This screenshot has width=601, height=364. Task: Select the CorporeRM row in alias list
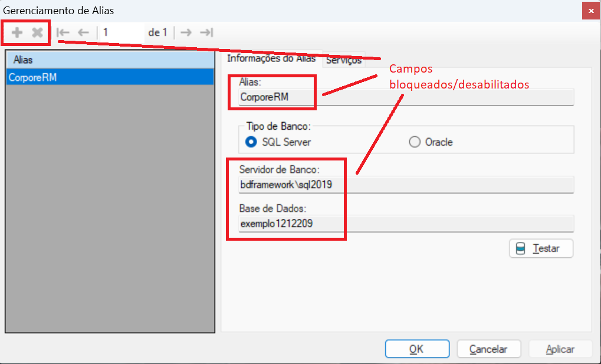point(110,77)
